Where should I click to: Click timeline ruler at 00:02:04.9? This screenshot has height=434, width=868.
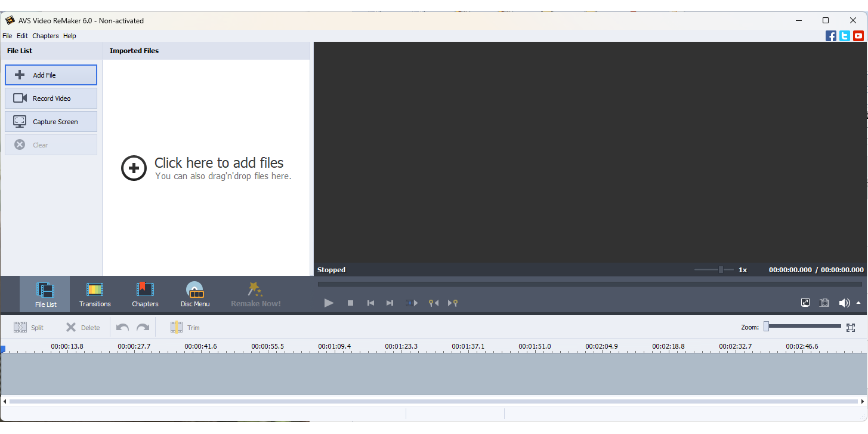point(602,346)
